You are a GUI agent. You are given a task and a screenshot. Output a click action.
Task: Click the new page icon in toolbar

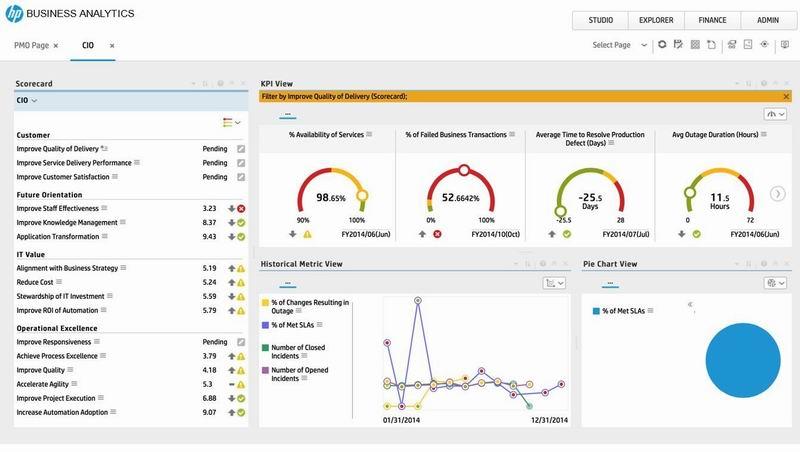(711, 44)
